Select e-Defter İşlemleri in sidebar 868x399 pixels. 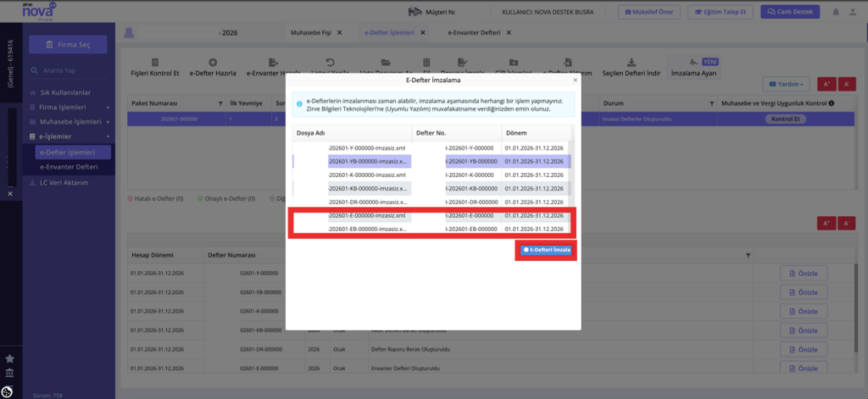tap(73, 152)
